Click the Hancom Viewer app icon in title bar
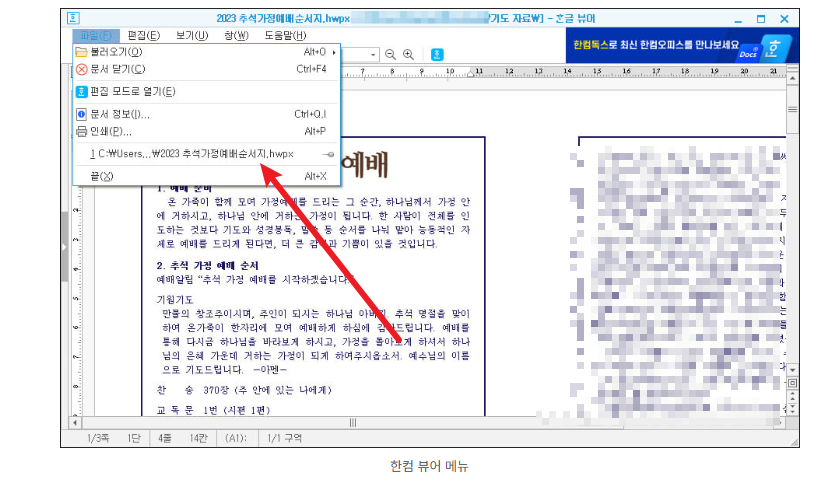 73,18
